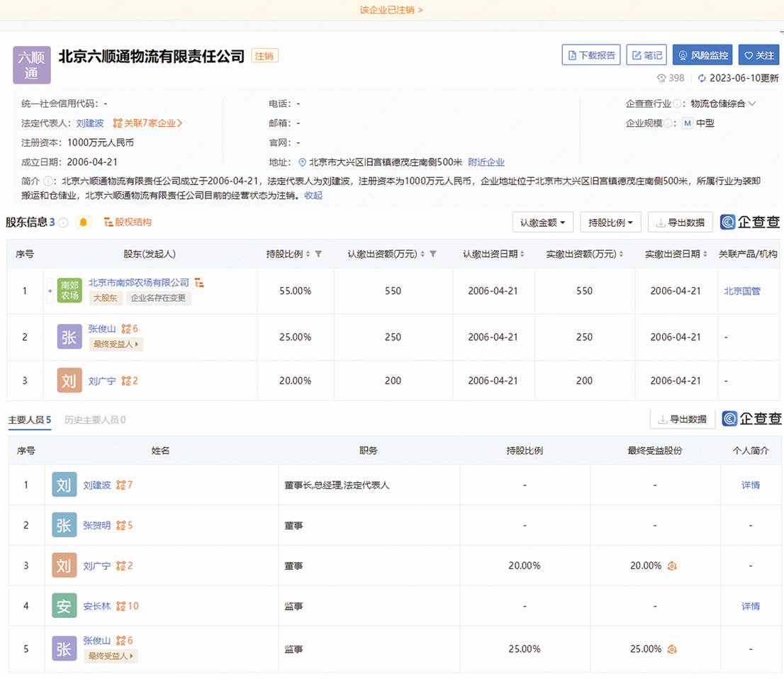Open 张俊山 link in personnel table
Image resolution: width=784 pixels, height=679 pixels.
97,641
